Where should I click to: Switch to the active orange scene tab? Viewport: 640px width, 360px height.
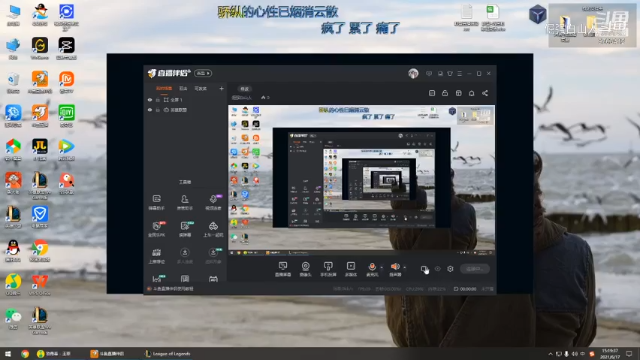164,88
